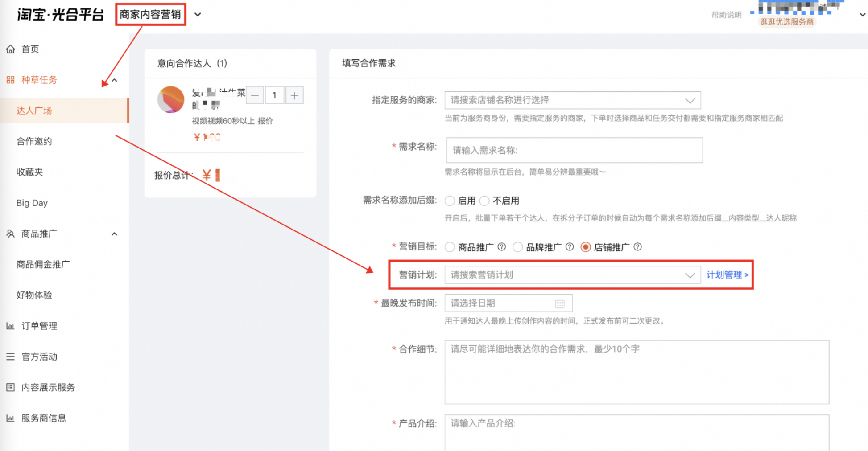The image size is (868, 451).
Task: Focus the 产品介绍 text area
Action: [x=637, y=433]
